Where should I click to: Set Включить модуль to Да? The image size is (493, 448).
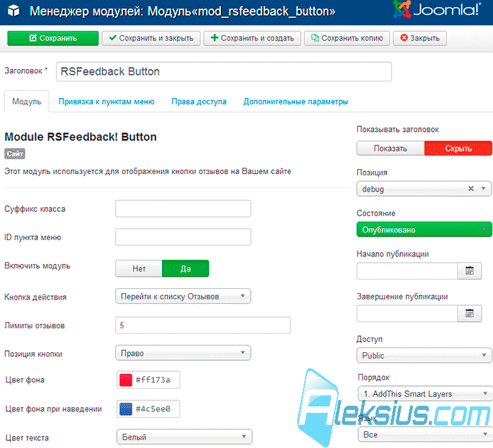[x=185, y=268]
